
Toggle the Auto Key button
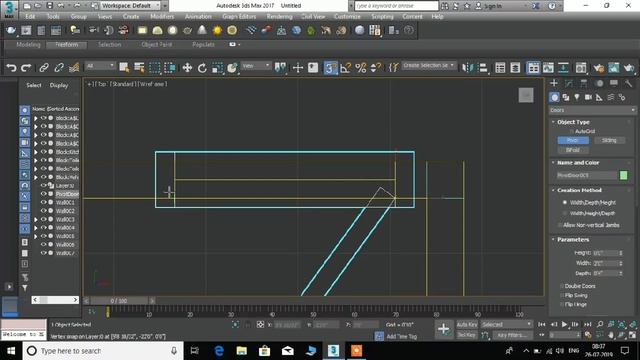(467, 324)
